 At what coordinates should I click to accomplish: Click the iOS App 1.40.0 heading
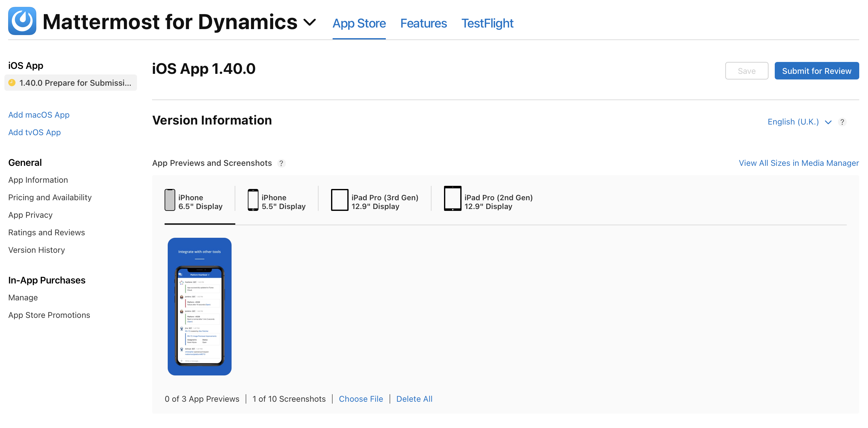[x=203, y=69]
